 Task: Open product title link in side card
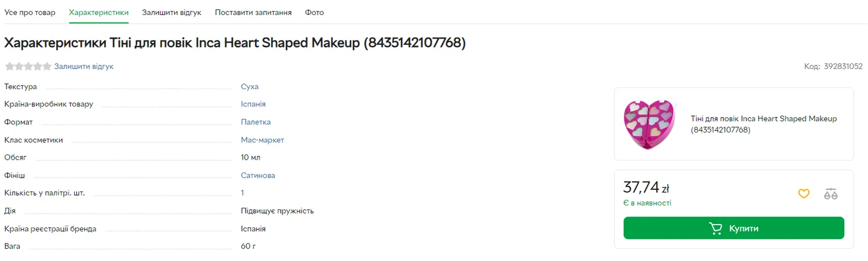point(763,124)
